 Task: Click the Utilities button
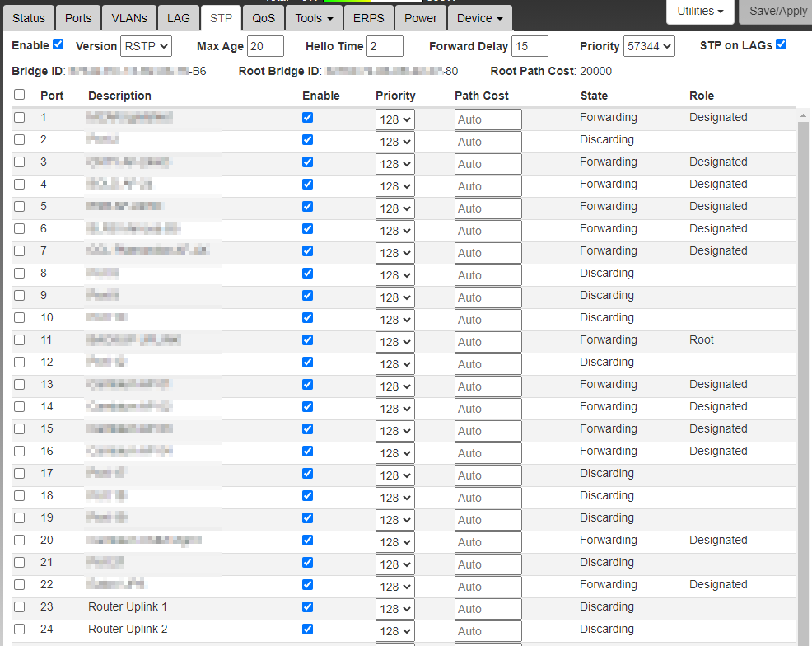[x=700, y=12]
